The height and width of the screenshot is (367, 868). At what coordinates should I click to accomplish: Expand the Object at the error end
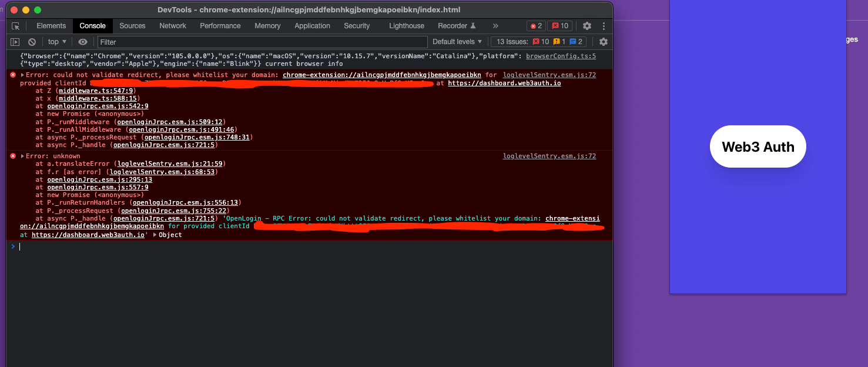coord(155,235)
